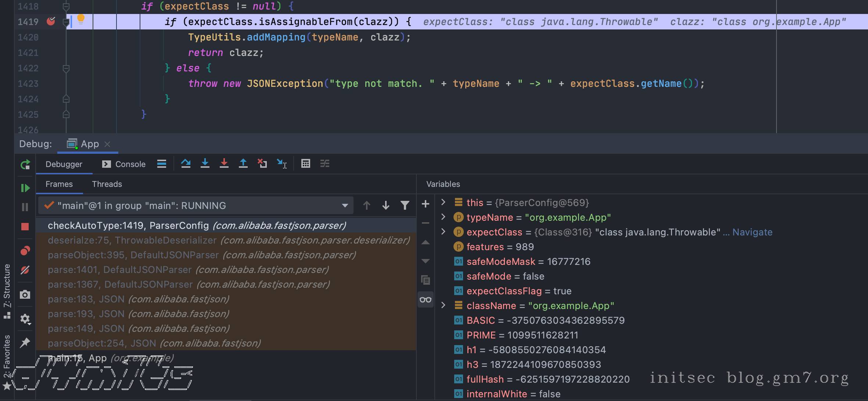Toggle Mute Breakpoints icon
Screen dimensions: 868x401
pyautogui.click(x=25, y=270)
